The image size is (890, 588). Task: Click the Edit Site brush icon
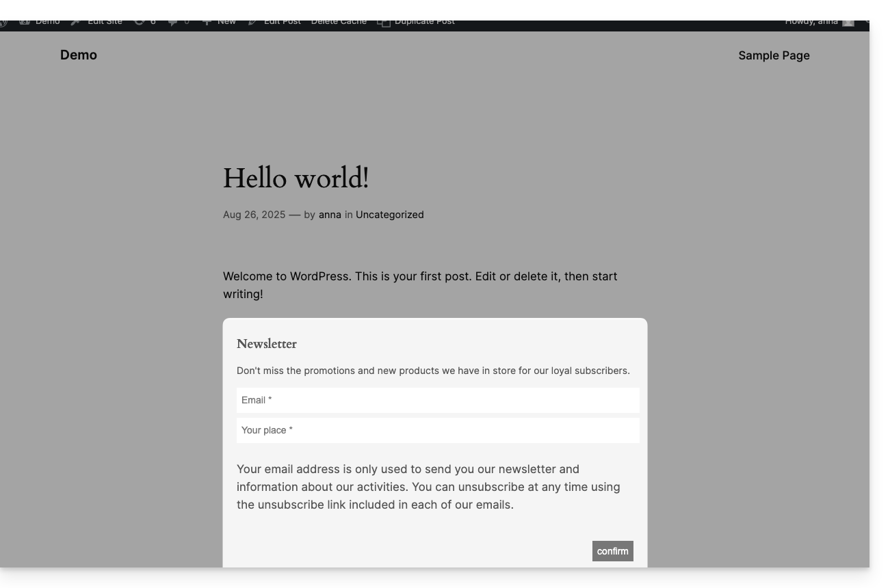tap(76, 22)
